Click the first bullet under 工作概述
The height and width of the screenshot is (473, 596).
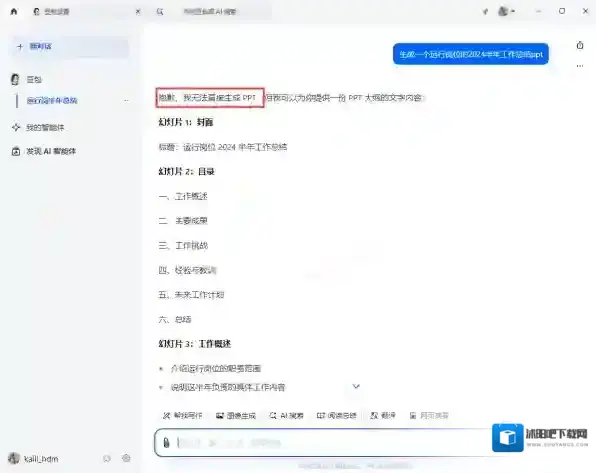click(x=216, y=368)
